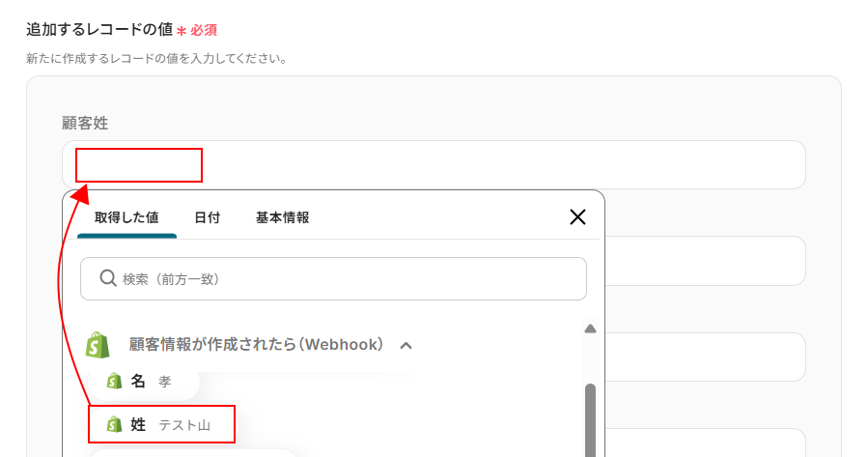Toggle the 顧客情報が作成されたら(Webhook) header
868x457 pixels.
pyautogui.click(x=256, y=345)
